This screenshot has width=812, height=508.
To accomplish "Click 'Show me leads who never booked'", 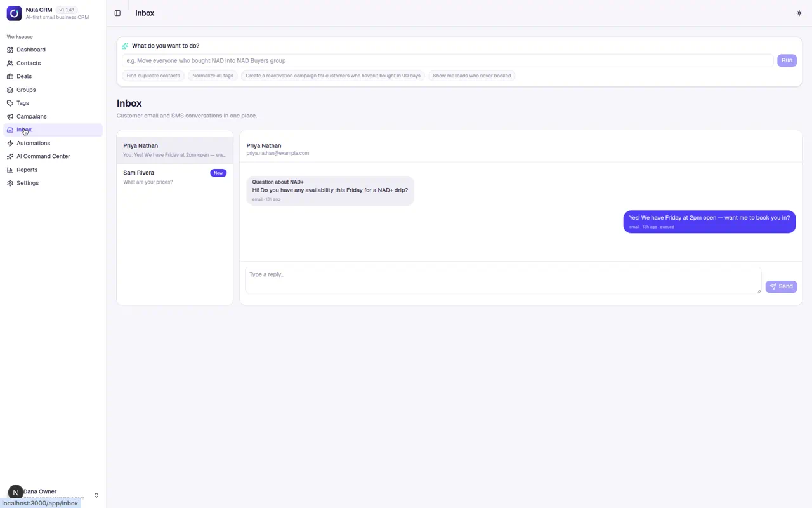I will tap(471, 76).
